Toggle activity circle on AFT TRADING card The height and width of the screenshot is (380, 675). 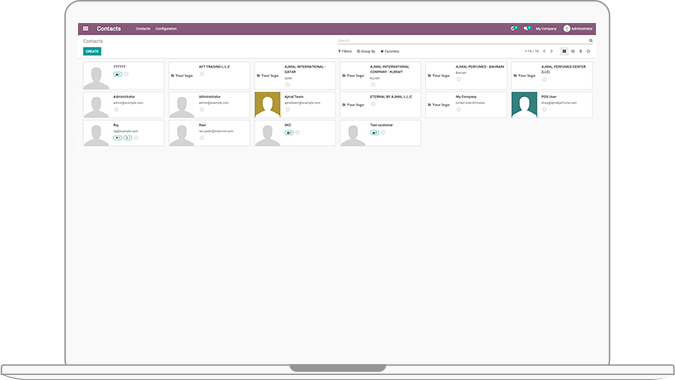(201, 74)
